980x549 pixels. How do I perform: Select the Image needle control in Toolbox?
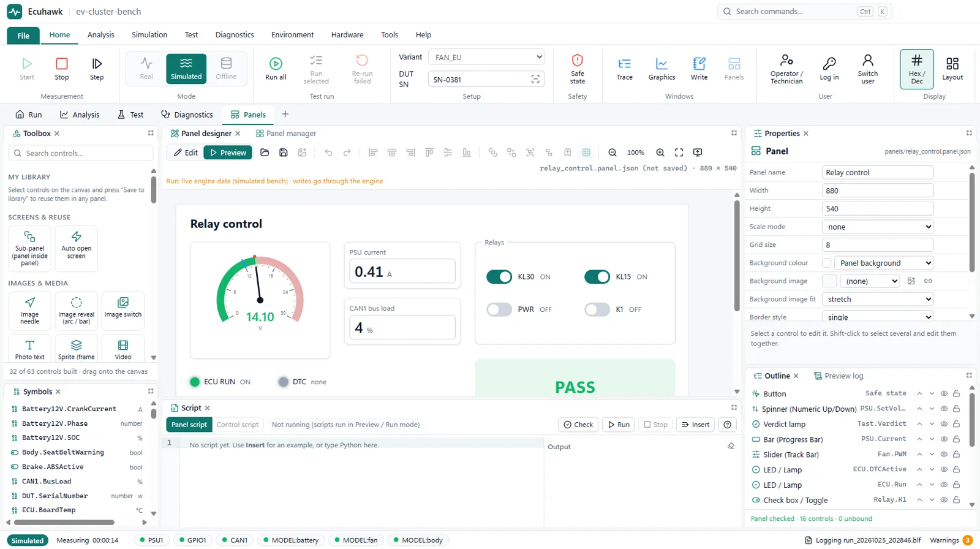[x=29, y=311]
